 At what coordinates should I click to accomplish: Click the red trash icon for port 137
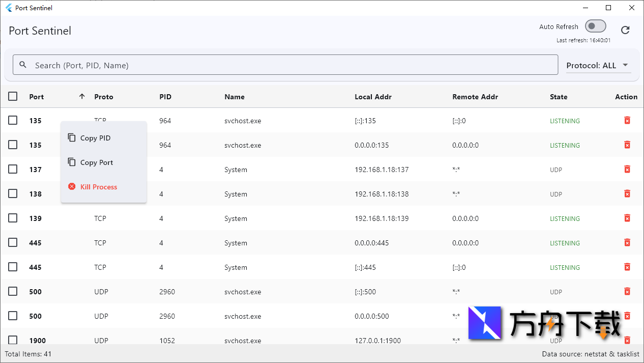click(x=627, y=169)
